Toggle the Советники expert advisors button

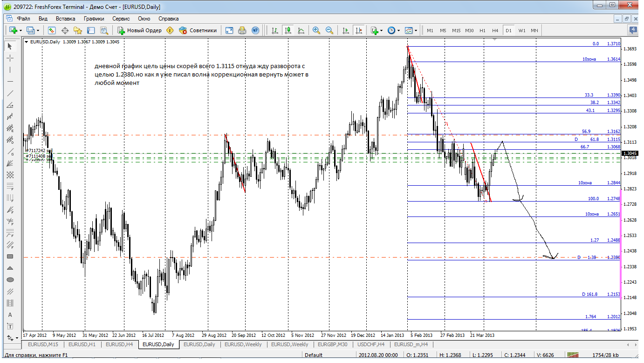coord(199,30)
